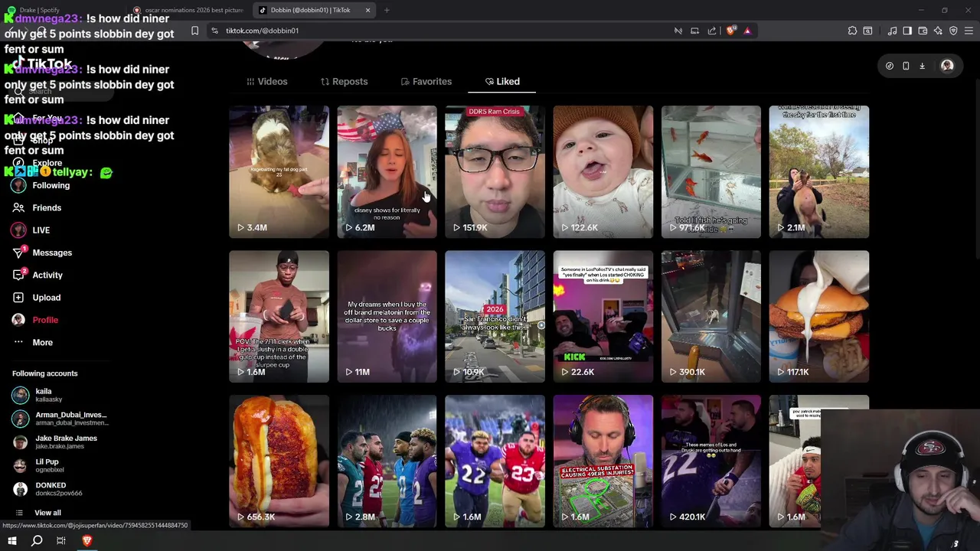Open the LosPollosTV Kick video with 22.6K views
980x551 pixels.
click(603, 316)
